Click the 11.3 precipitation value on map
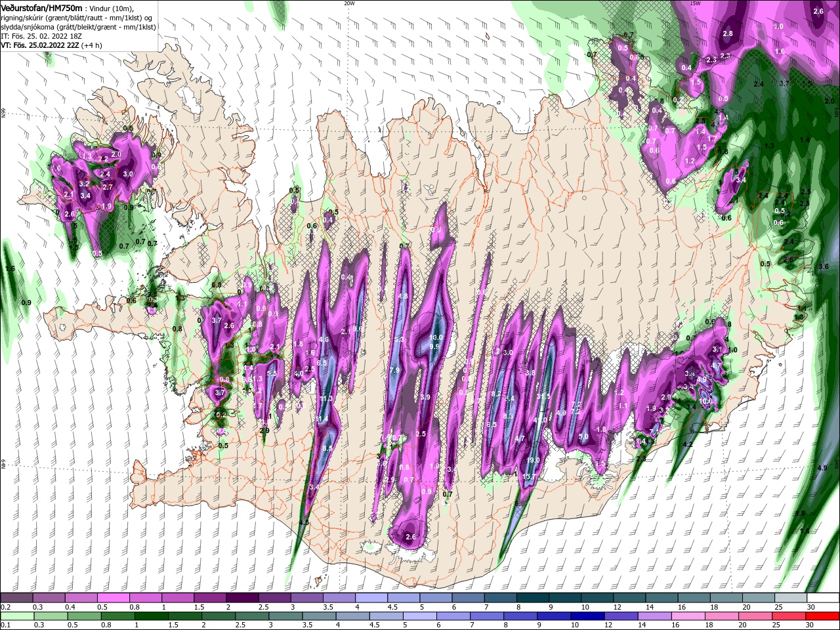Viewport: 840px width, 630px height. (x=326, y=398)
